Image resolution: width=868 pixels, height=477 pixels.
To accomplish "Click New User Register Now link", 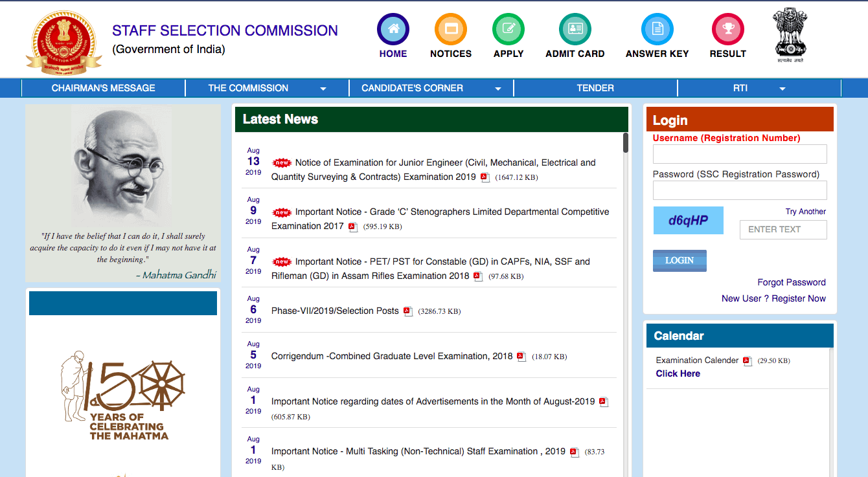I will [x=773, y=298].
